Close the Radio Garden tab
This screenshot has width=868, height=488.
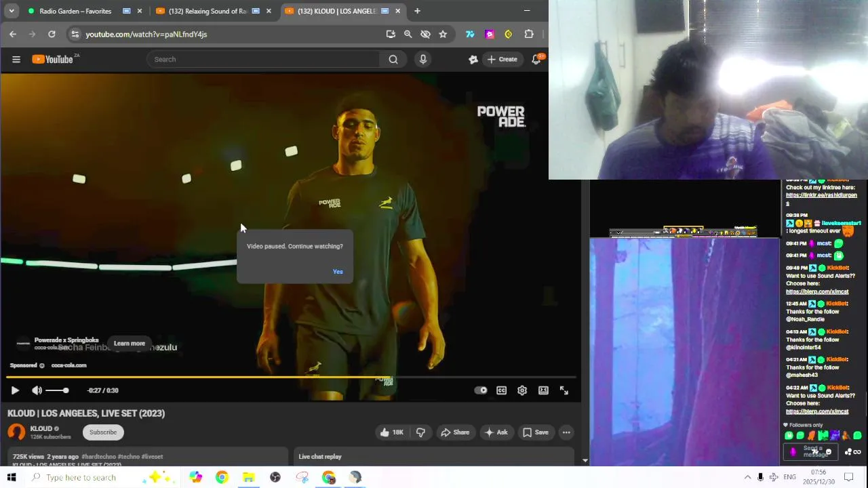click(x=140, y=11)
